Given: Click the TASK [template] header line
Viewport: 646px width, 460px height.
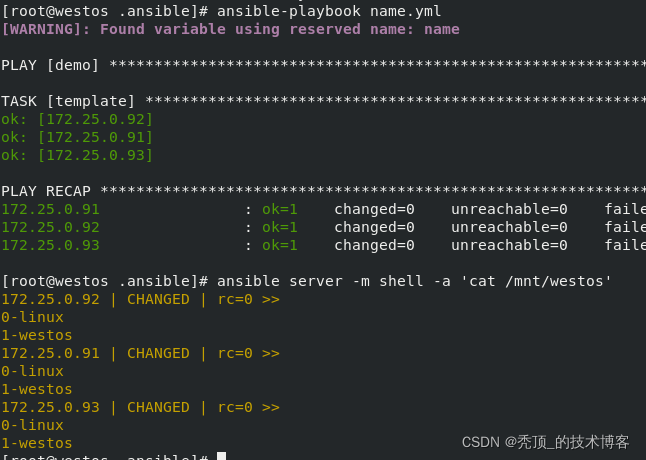Looking at the screenshot, I should tap(323, 101).
